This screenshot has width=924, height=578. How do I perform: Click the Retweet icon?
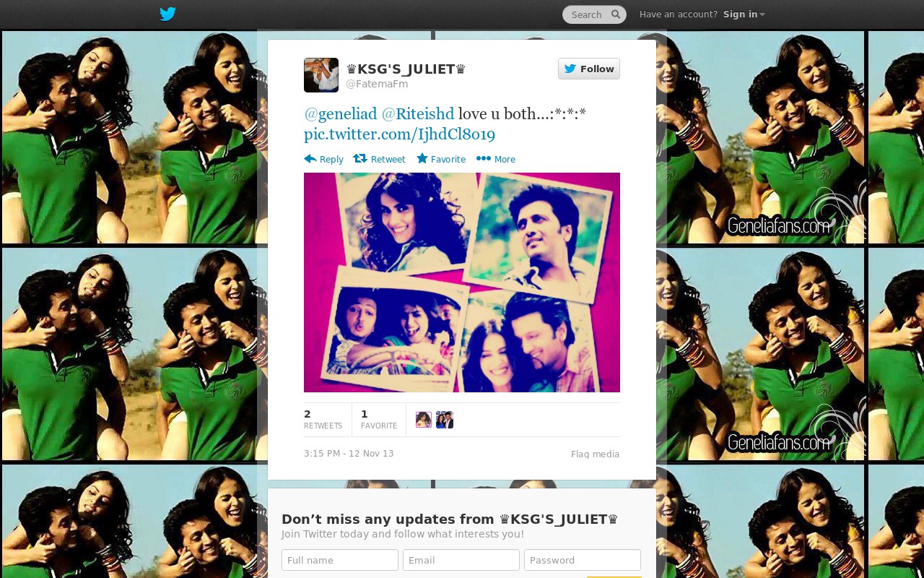360,158
